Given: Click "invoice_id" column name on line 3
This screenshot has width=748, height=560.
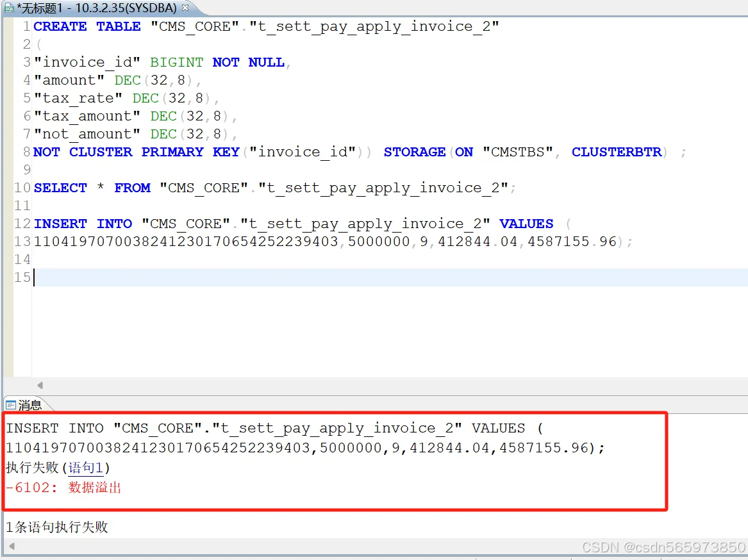Looking at the screenshot, I should pyautogui.click(x=87, y=63).
